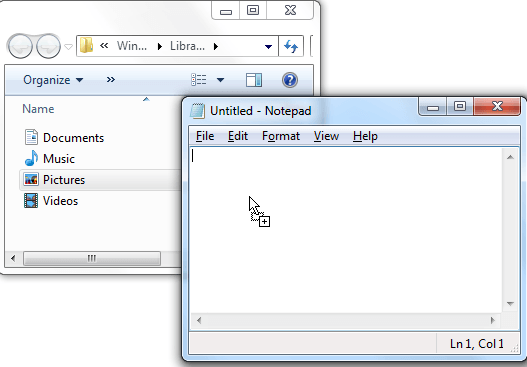Image resolution: width=527 pixels, height=367 pixels.
Task: Select the Music library
Action: 59,159
